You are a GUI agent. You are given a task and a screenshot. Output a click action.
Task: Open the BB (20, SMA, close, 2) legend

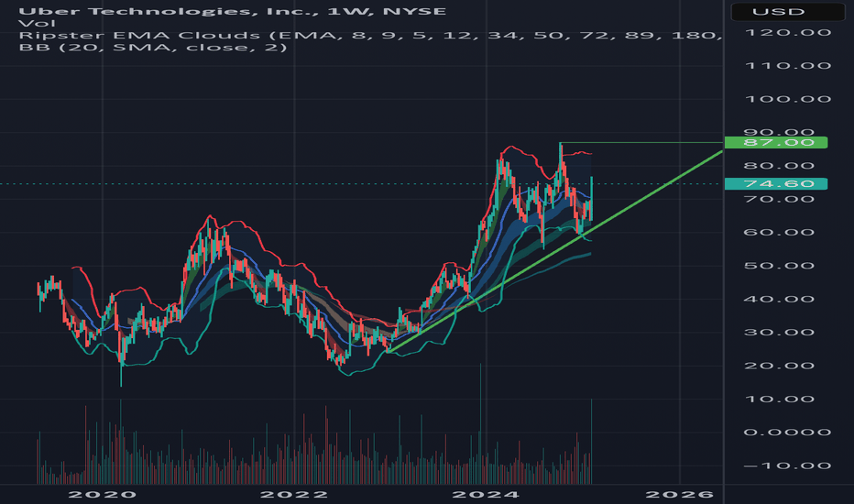click(x=152, y=48)
